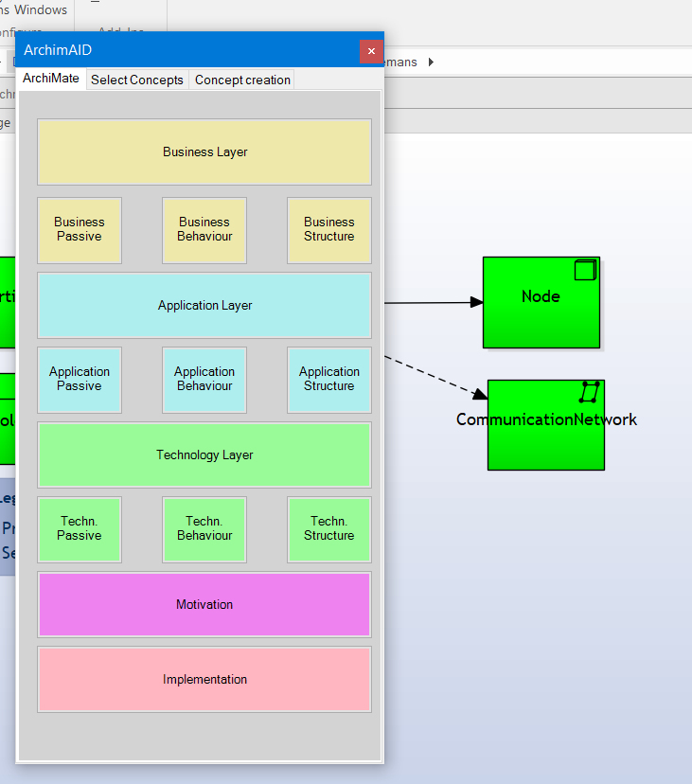The image size is (692, 784).
Task: Click the magenta Motivation button
Action: (204, 604)
